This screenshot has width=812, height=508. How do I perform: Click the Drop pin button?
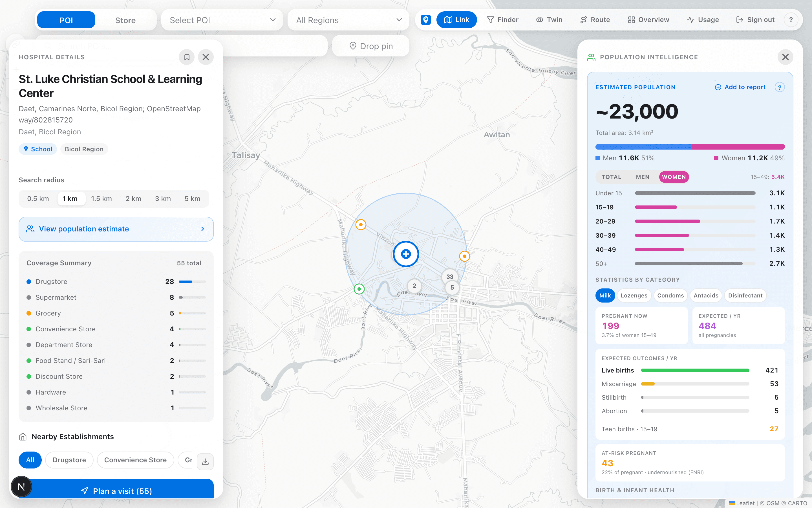click(371, 46)
